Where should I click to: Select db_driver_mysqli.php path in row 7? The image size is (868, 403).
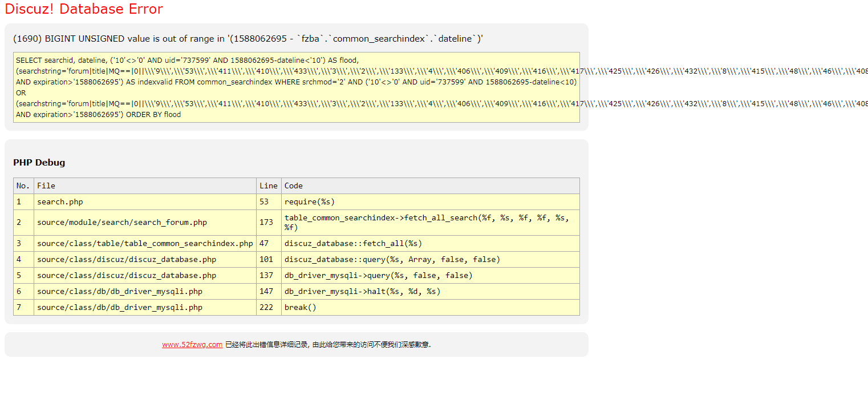145,308
